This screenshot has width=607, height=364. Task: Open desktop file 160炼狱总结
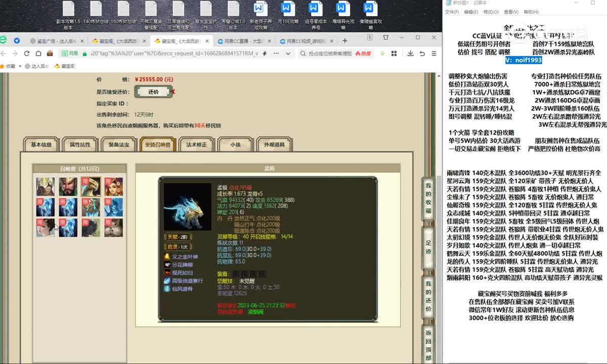point(123,13)
